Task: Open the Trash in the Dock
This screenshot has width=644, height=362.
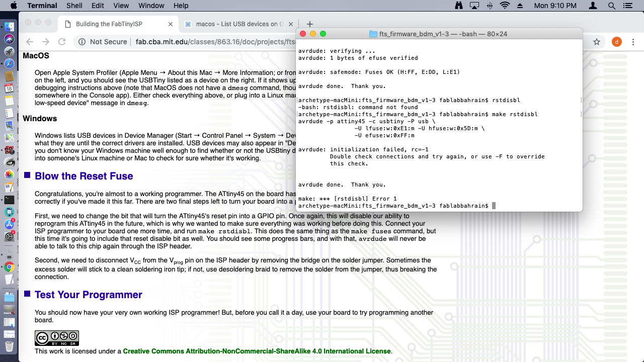Action: [x=9, y=346]
